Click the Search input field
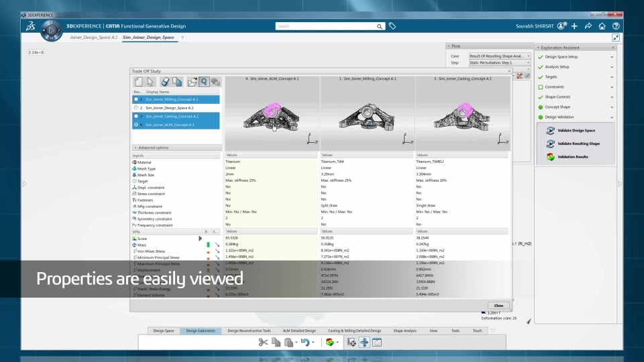This screenshot has height=362, width=644. tap(325, 26)
